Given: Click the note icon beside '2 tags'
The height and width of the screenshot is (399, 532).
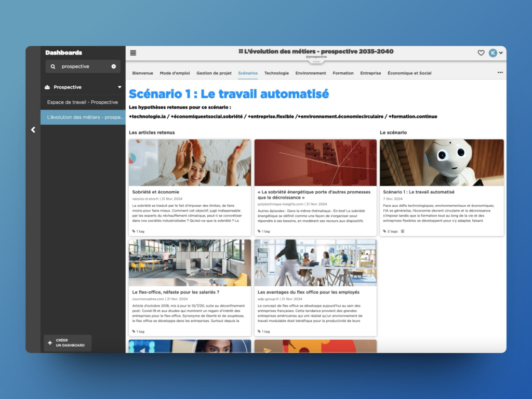Looking at the screenshot, I should click(x=403, y=231).
